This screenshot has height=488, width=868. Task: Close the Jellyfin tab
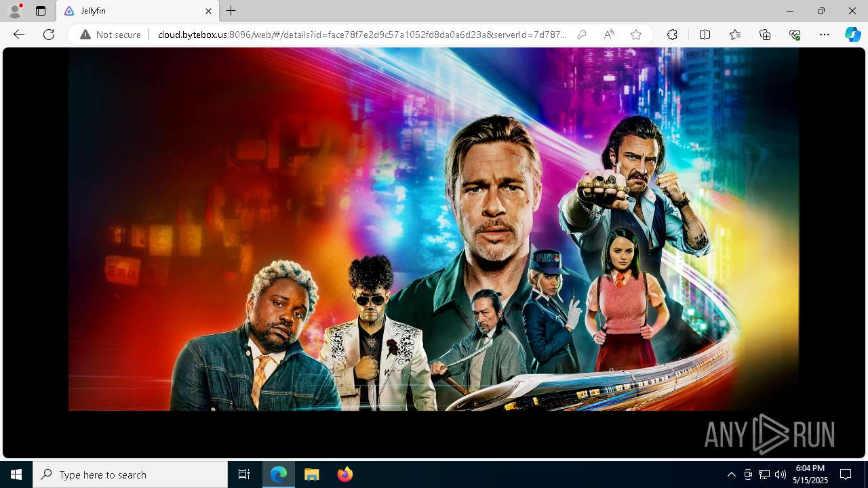208,11
